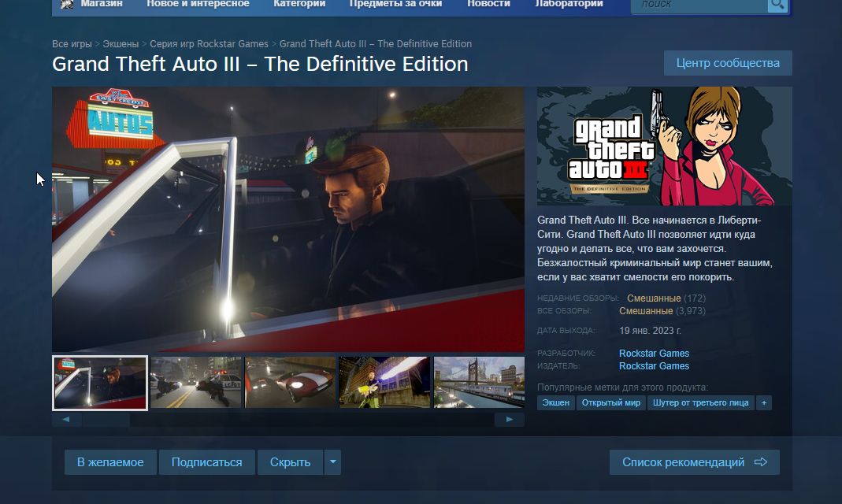The height and width of the screenshot is (504, 842).
Task: Select the police chase street thumbnail
Action: tap(196, 383)
